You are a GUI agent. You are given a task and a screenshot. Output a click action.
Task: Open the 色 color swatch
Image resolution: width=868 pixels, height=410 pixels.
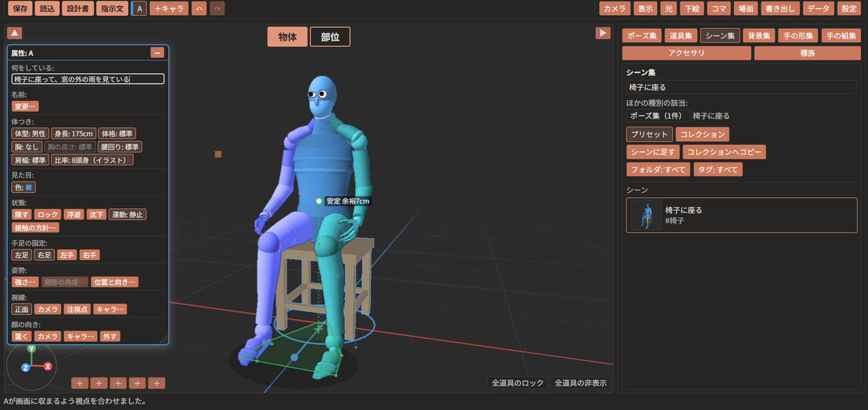(24, 187)
